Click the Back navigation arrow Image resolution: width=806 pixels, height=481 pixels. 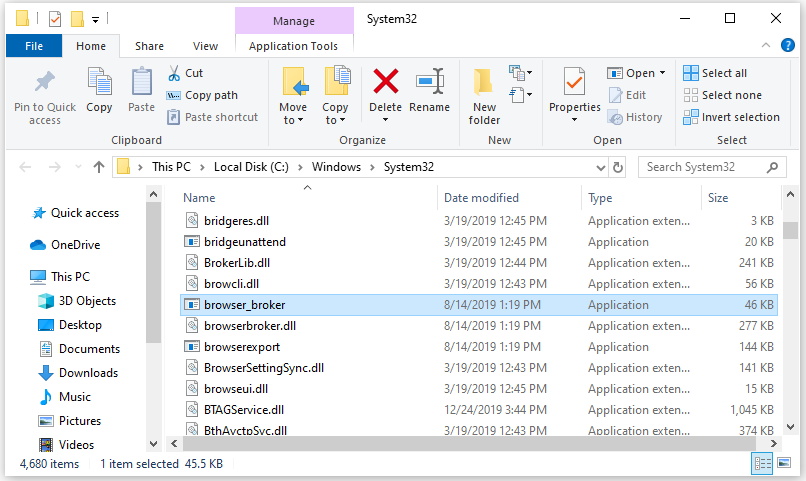25,167
